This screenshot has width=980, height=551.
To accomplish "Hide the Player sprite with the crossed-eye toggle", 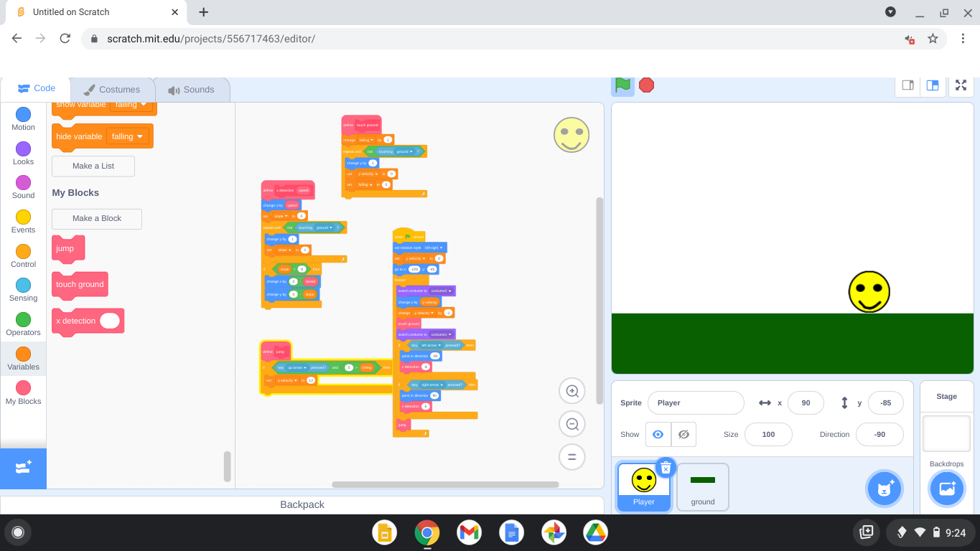I will [x=683, y=434].
